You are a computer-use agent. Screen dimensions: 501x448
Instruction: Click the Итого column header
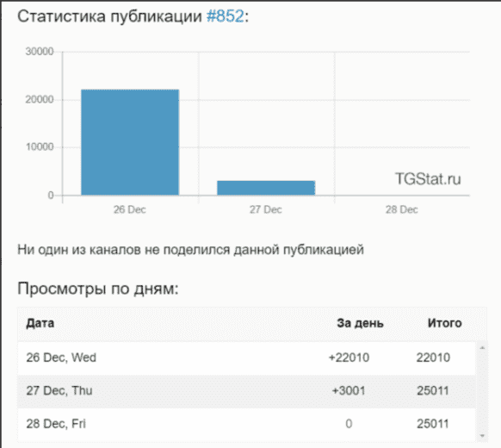(444, 323)
